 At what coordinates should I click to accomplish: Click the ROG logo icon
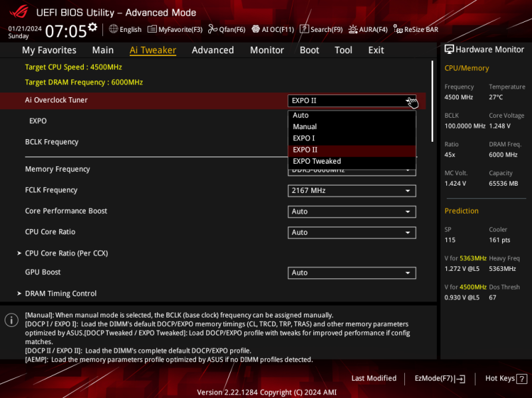coord(19,12)
